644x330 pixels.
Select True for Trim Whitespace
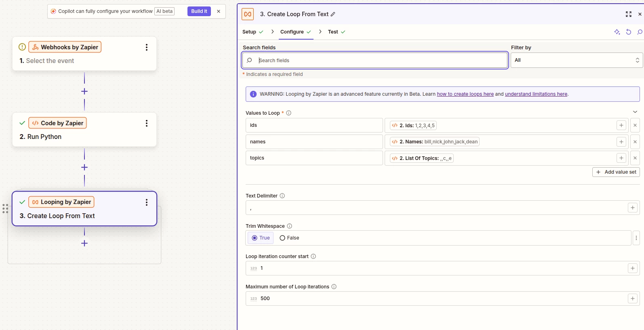click(261, 238)
